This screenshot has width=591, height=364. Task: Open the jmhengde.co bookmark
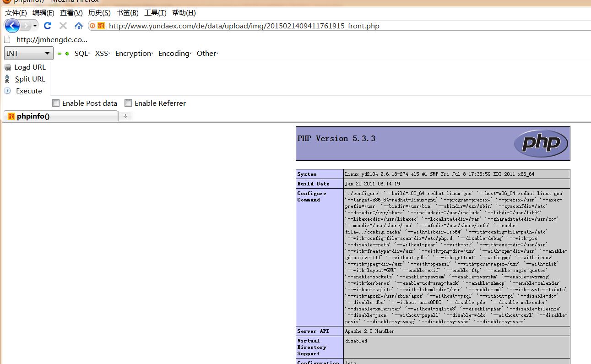pyautogui.click(x=52, y=39)
